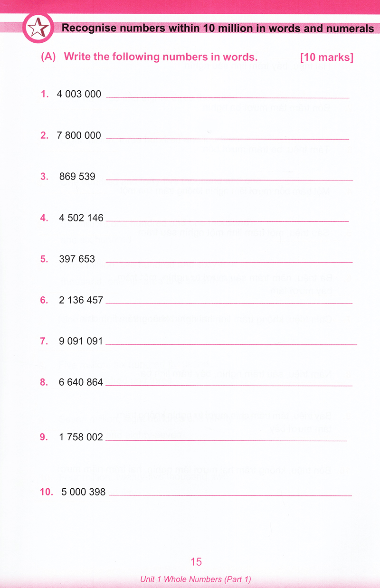Click the answer line for 6 640 864
This screenshot has height=588, width=380.
coord(229,385)
